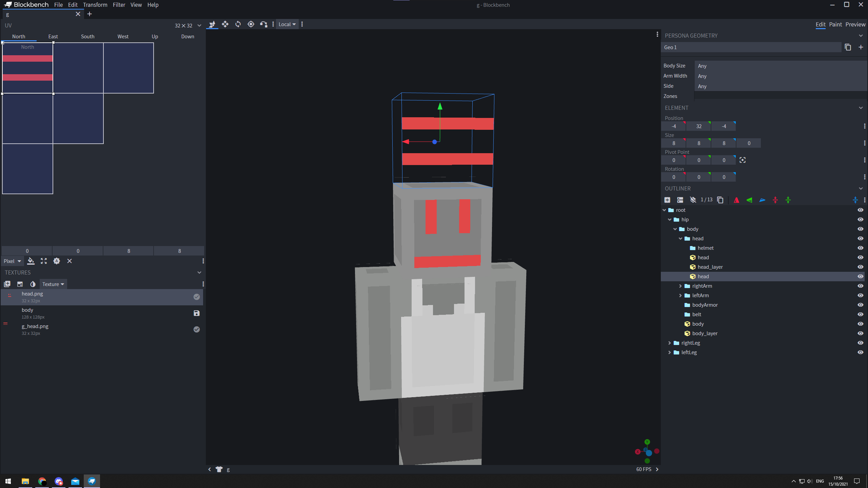Image resolution: width=868 pixels, height=488 pixels.
Task: Toggle visibility of the rightLeg group
Action: pyautogui.click(x=861, y=343)
